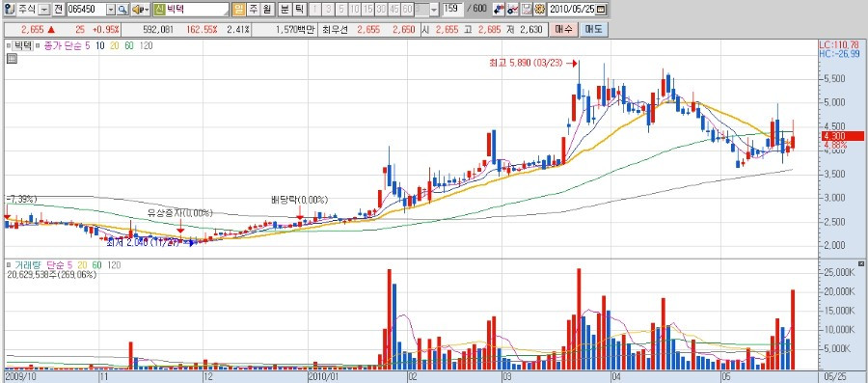Image resolution: width=868 pixels, height=383 pixels.
Task: Open the calendar picker icon
Action: coord(602,10)
